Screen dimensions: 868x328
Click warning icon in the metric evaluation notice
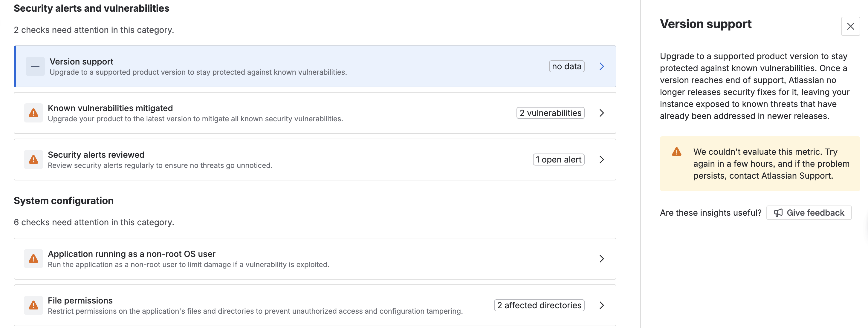[676, 152]
